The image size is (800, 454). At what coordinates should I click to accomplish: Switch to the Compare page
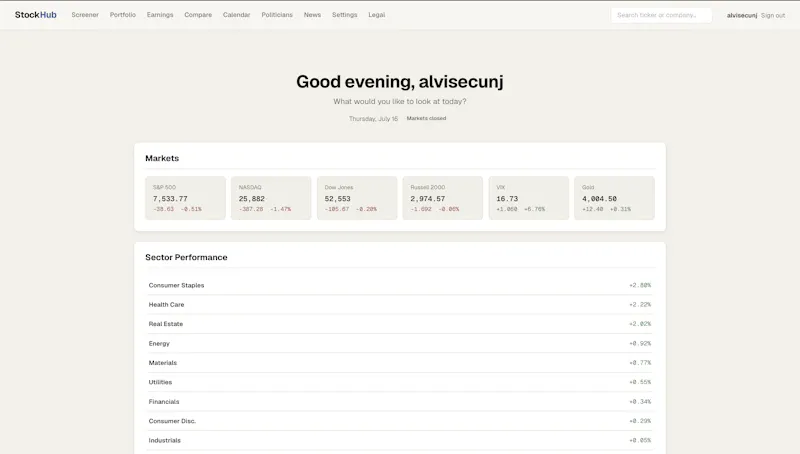pos(198,15)
